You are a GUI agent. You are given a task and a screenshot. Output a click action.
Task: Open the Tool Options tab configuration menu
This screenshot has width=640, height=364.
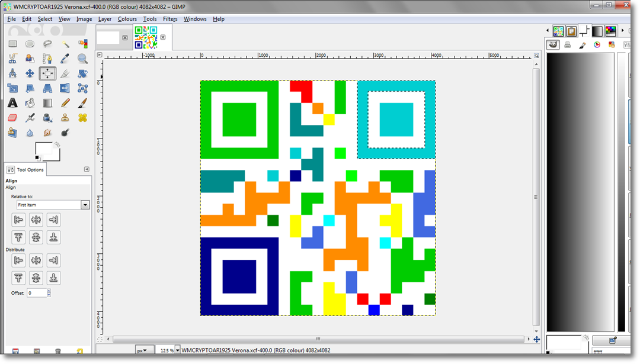click(87, 169)
